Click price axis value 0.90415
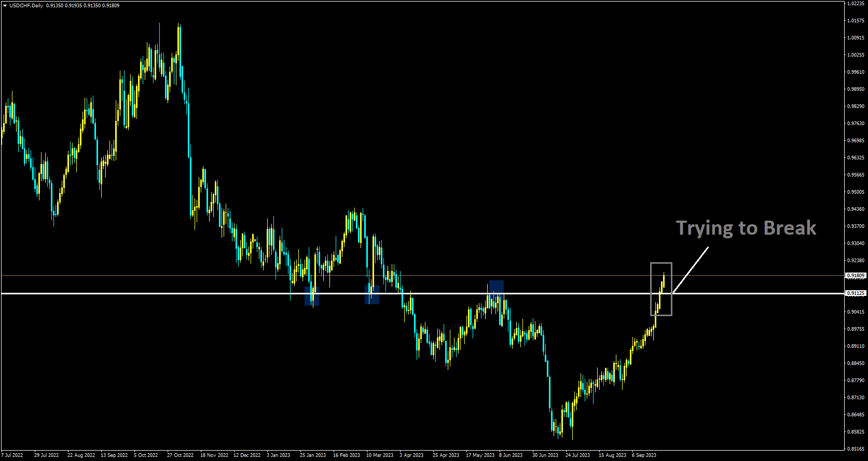 [856, 312]
